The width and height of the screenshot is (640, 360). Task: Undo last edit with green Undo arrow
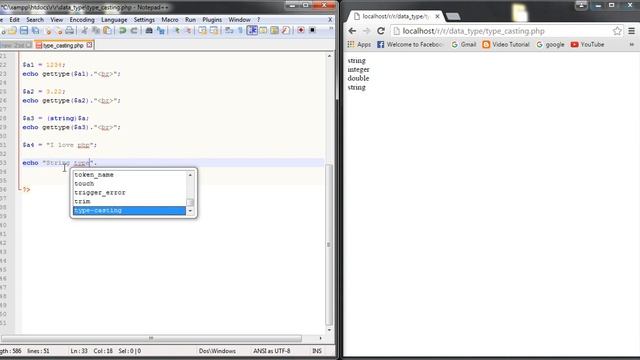click(x=122, y=31)
